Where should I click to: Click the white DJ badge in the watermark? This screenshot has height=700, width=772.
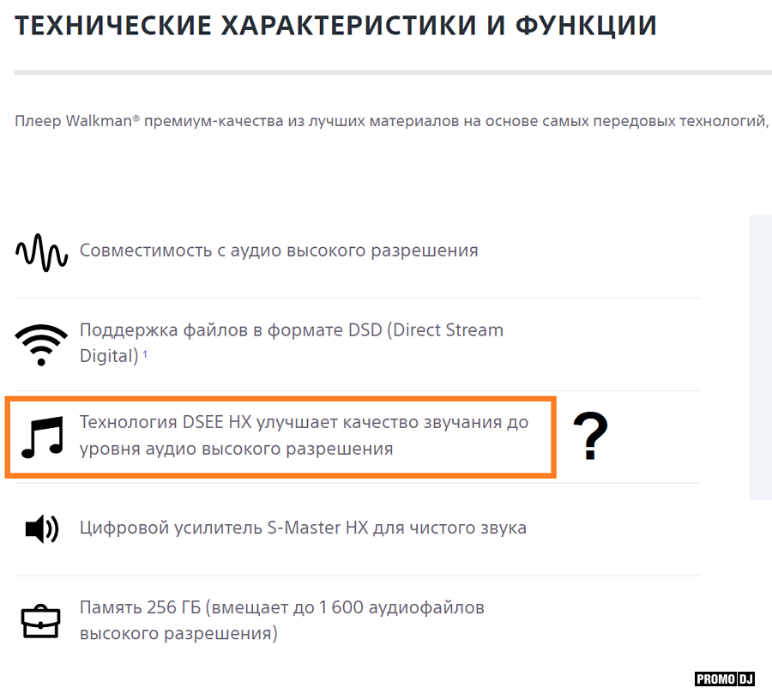click(x=745, y=679)
